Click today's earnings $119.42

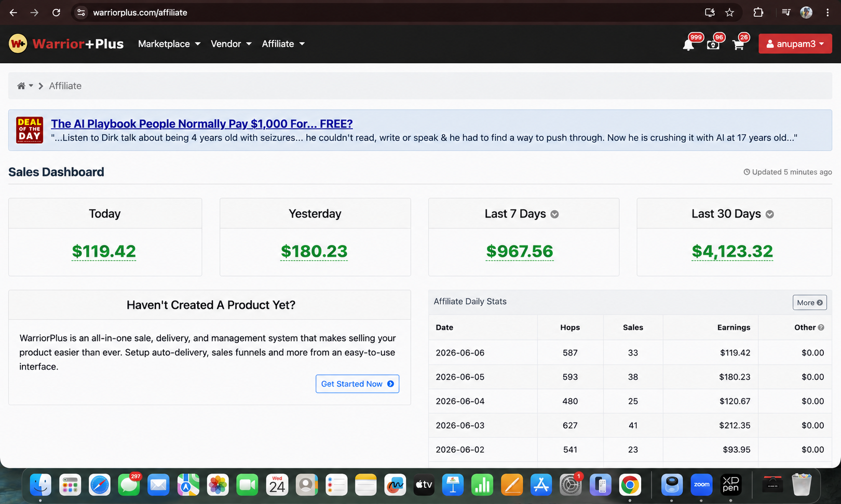[104, 251]
